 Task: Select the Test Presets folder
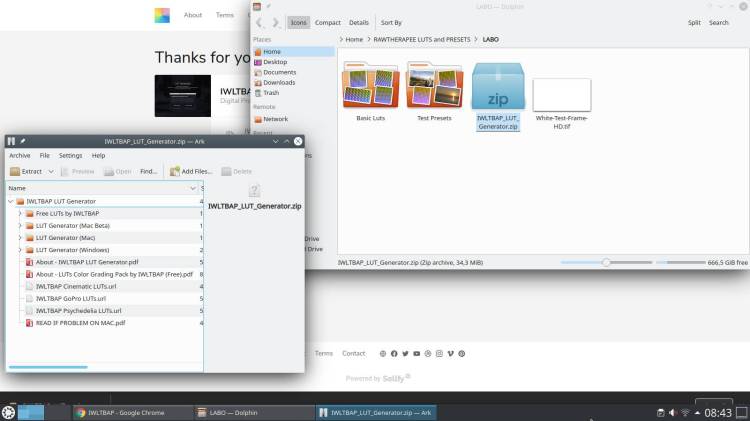tap(434, 85)
